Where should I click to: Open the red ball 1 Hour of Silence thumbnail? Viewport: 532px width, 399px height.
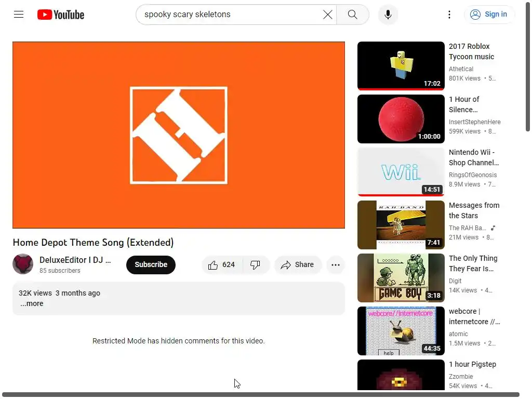click(x=401, y=119)
